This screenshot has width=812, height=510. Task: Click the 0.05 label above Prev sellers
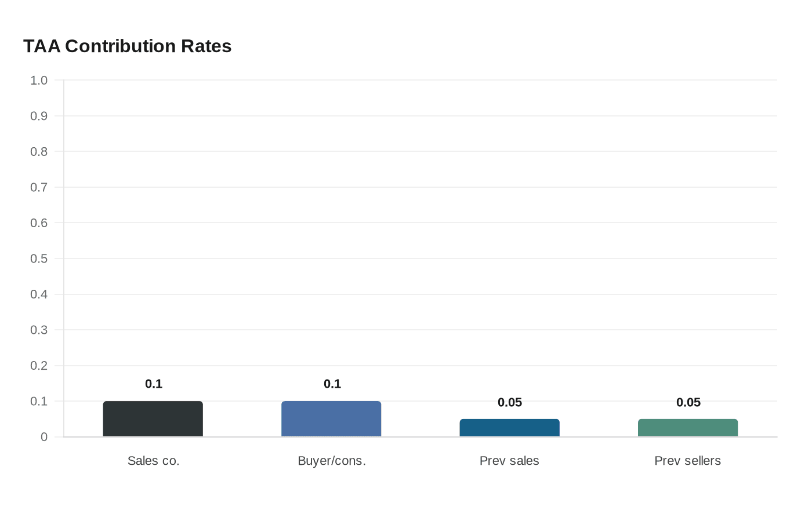tap(688, 402)
